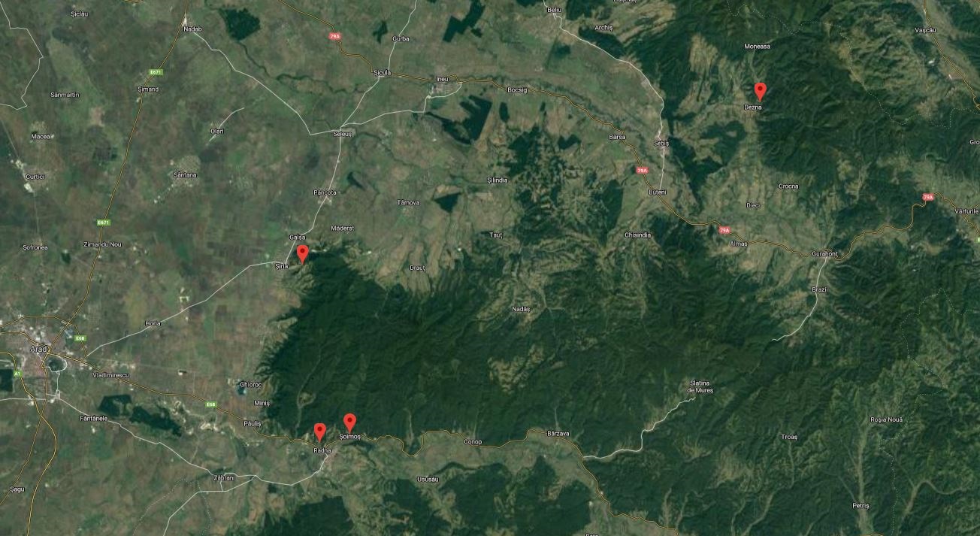Viewport: 980px width, 536px height.
Task: Click the Sântana town label
Action: [x=184, y=174]
